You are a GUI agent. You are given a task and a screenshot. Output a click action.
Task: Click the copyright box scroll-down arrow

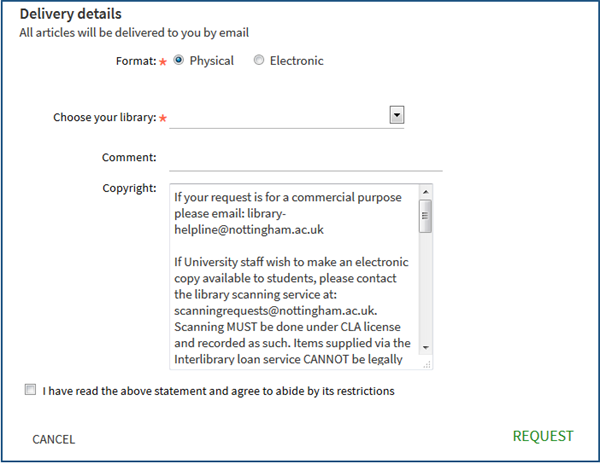pos(425,347)
